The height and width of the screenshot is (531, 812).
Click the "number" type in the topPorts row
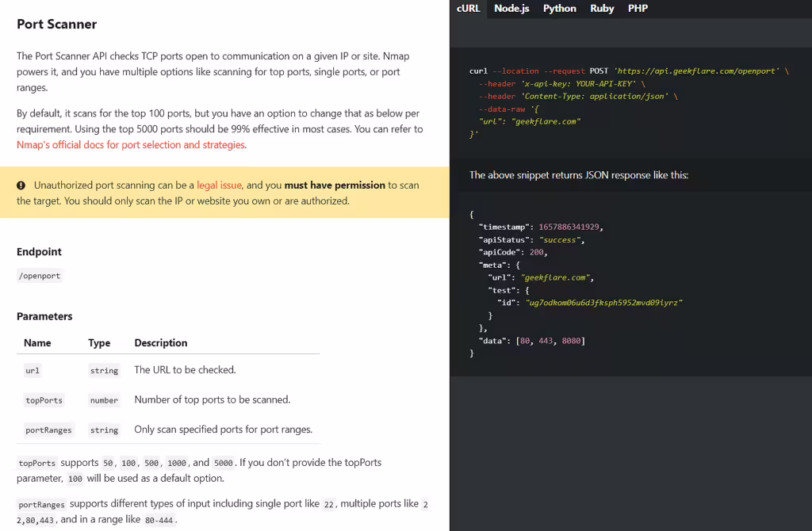click(104, 400)
